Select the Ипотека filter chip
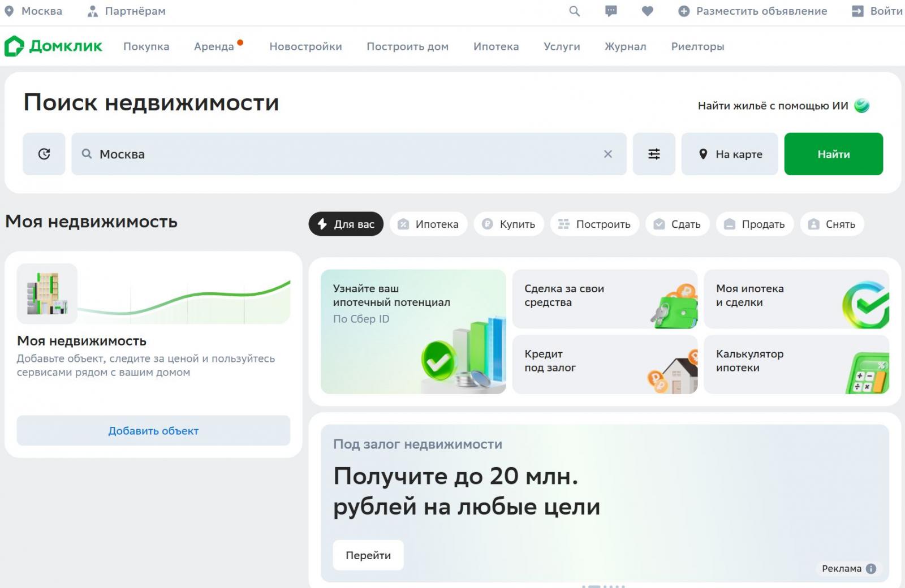 click(x=429, y=224)
